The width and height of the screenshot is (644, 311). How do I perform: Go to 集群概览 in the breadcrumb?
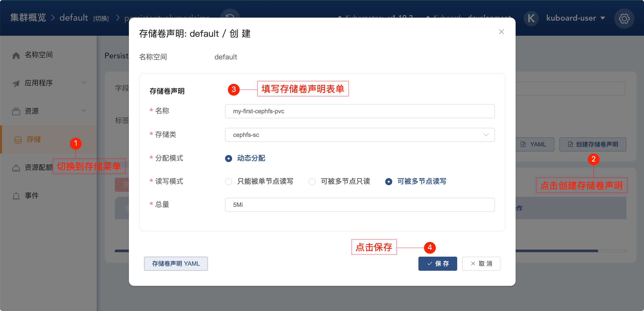click(28, 18)
